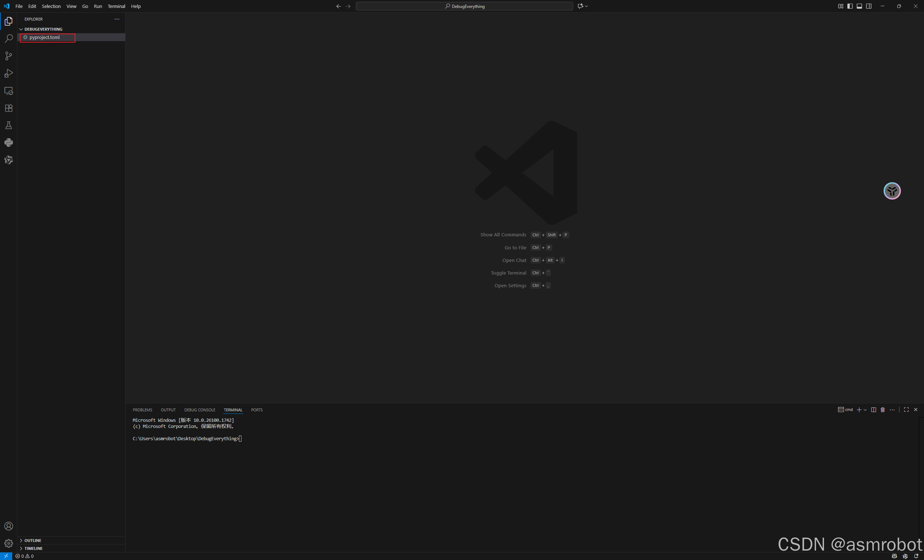Click the DebugEverything command center search box

click(464, 6)
